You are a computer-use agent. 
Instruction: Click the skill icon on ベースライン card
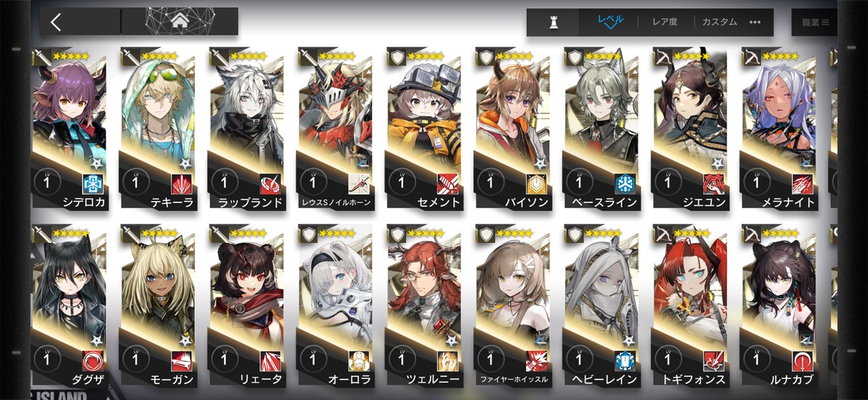point(625,183)
